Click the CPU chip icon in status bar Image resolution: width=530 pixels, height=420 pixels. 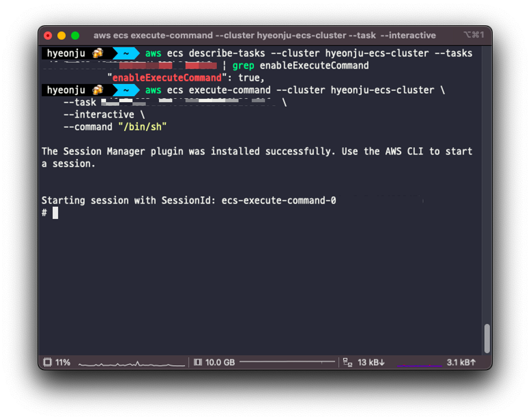pos(47,362)
